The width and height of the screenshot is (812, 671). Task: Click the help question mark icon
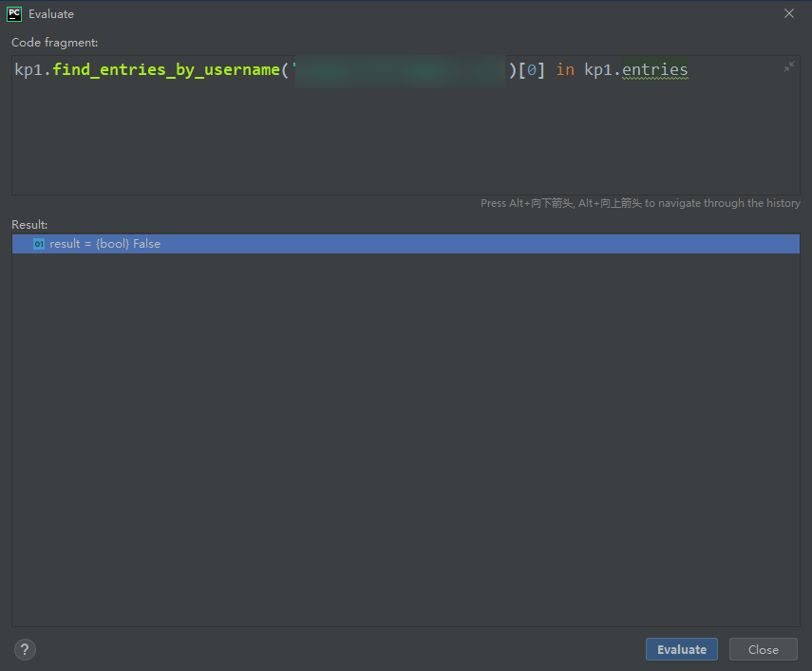coord(24,649)
